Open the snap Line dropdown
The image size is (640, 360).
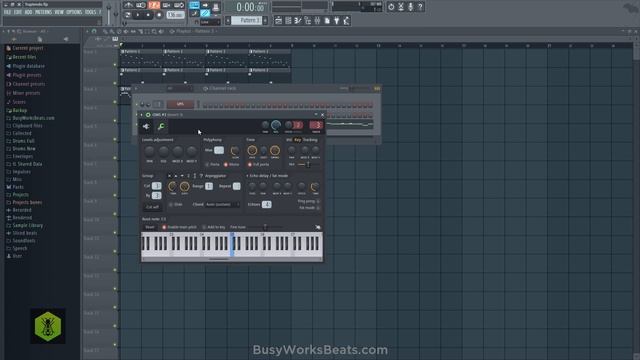(210, 22)
